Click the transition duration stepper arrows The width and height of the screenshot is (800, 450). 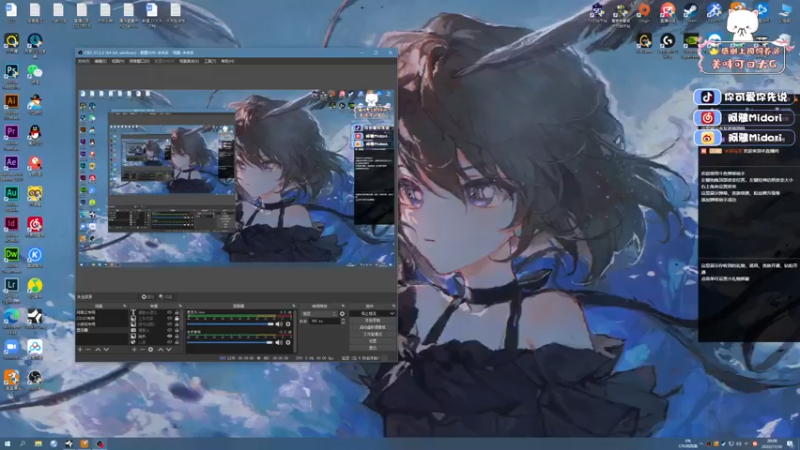pyautogui.click(x=343, y=321)
